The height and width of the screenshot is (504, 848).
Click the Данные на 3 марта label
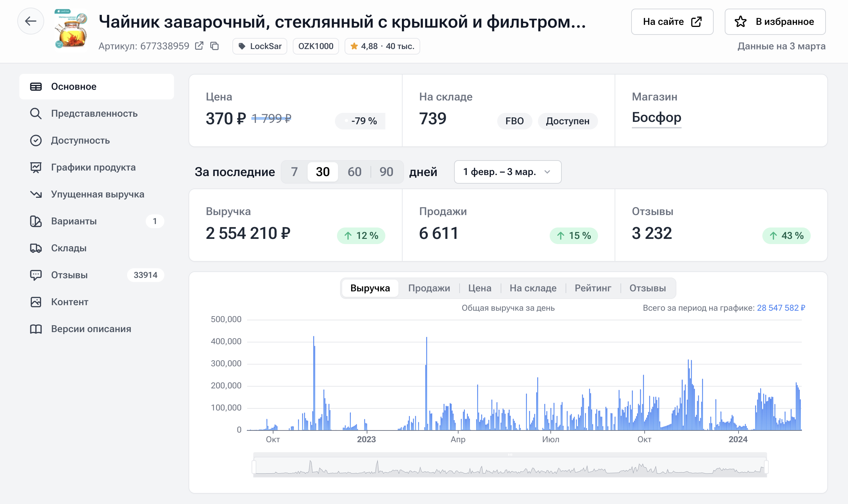pos(781,46)
